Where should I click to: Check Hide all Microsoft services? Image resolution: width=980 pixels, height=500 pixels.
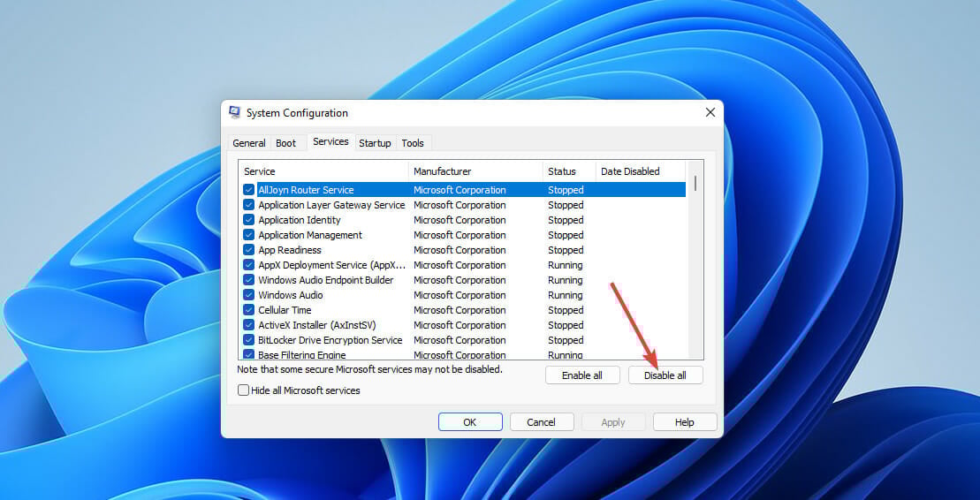click(x=244, y=390)
